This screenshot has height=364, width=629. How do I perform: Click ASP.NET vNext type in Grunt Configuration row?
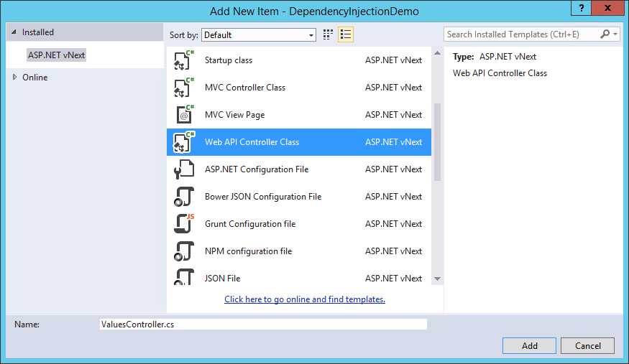(393, 224)
